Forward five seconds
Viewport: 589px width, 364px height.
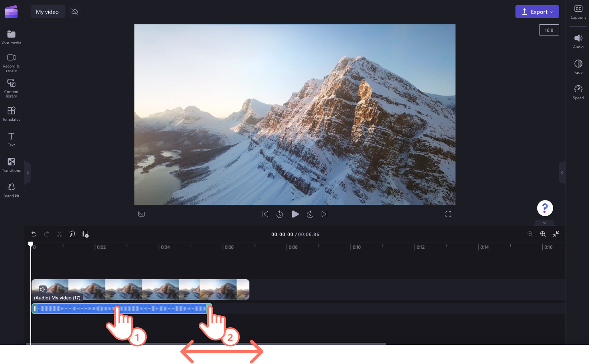coord(310,214)
